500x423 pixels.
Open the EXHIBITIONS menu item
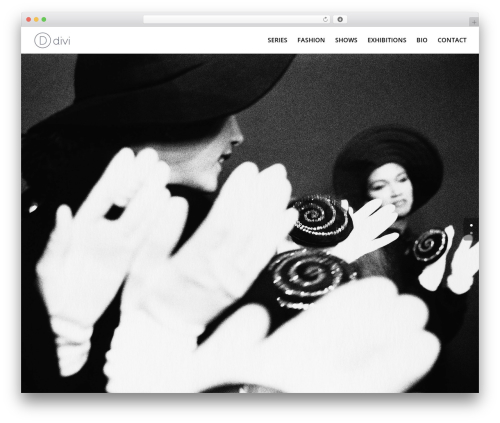[x=387, y=40]
